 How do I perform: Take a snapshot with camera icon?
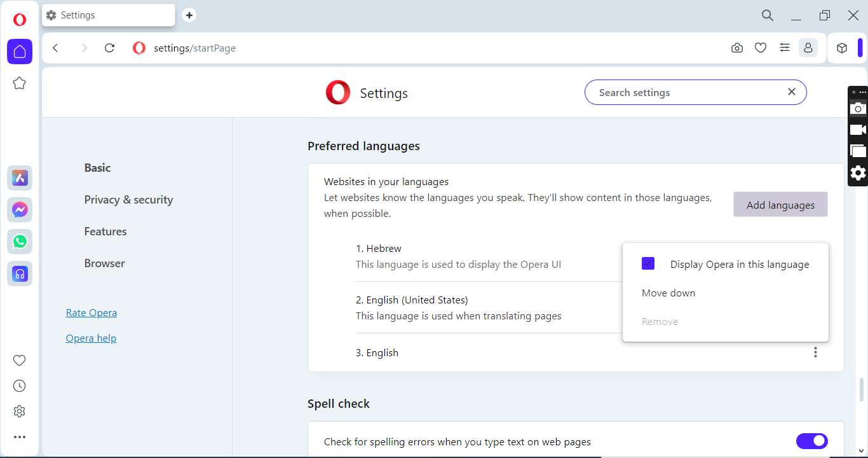[737, 48]
